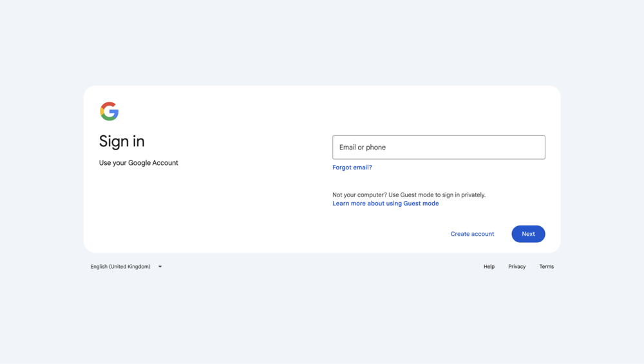Screen dimensions: 644x364
Task: Open the Terms footer link
Action: tap(546, 267)
